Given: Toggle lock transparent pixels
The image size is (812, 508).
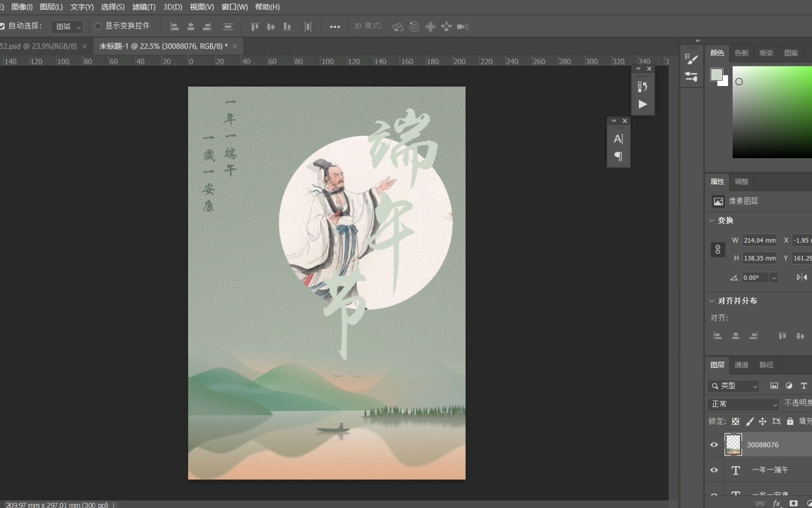Looking at the screenshot, I should [735, 421].
